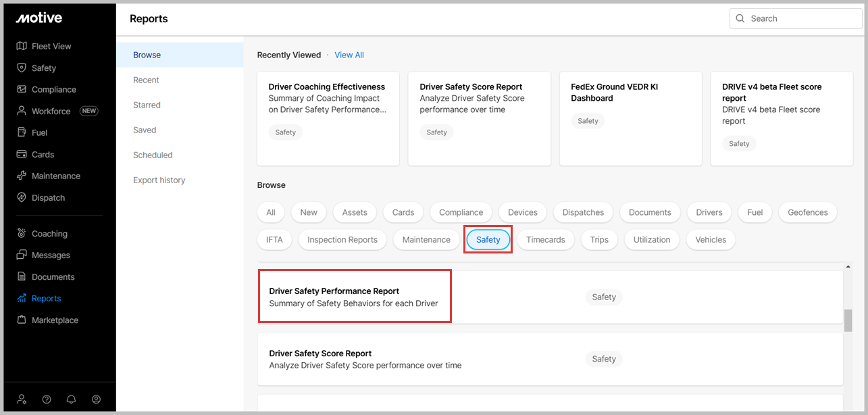Open Fleet View map icon

[22, 46]
